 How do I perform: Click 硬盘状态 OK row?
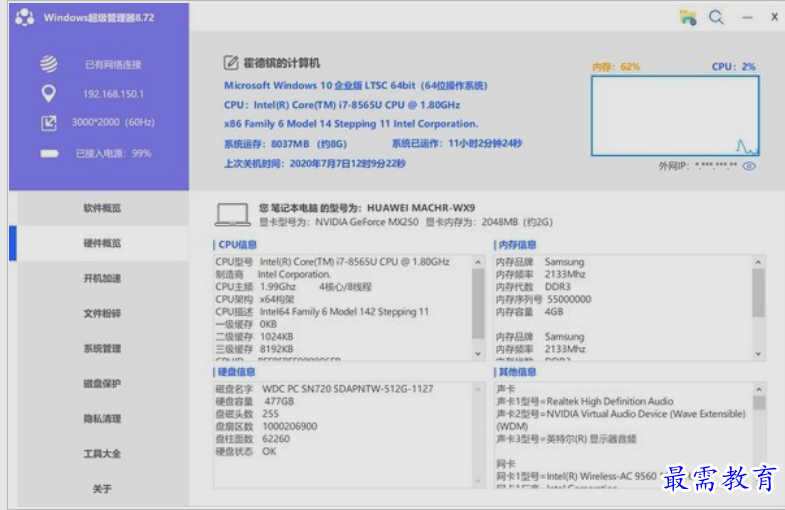[246, 451]
